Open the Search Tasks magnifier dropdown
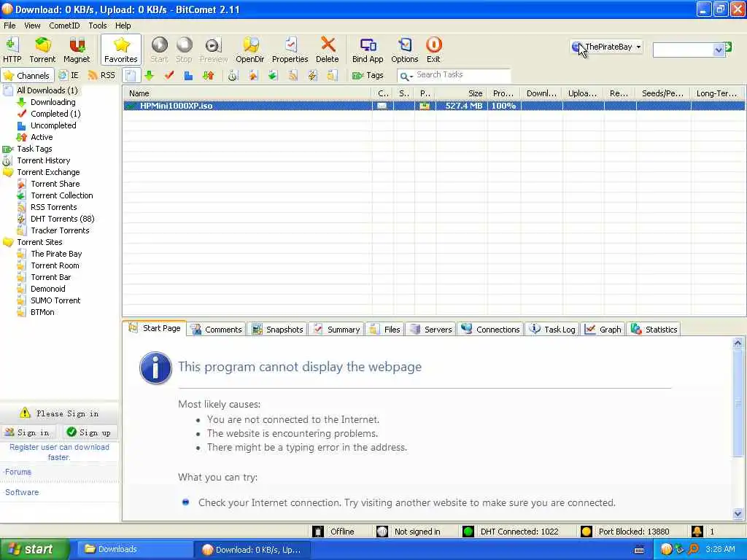The width and height of the screenshot is (747, 560). point(406,76)
